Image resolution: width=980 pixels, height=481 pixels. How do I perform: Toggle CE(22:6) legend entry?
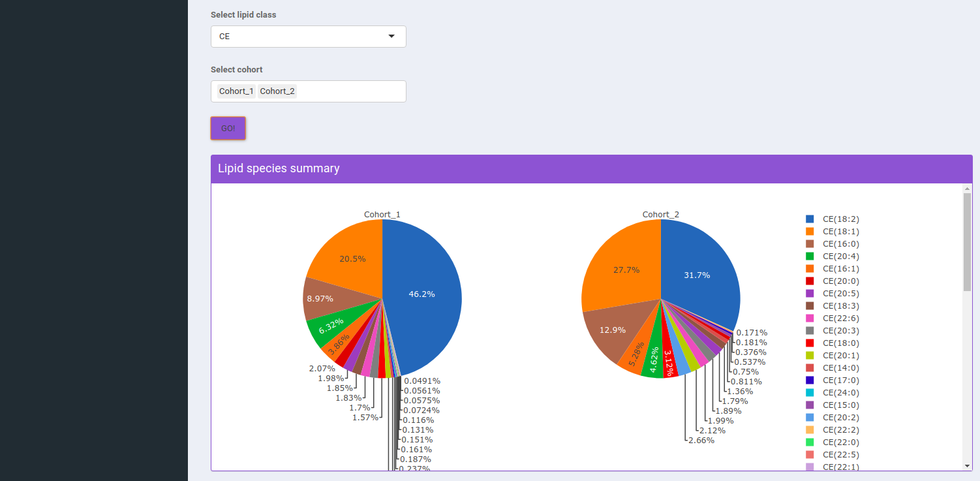832,318
